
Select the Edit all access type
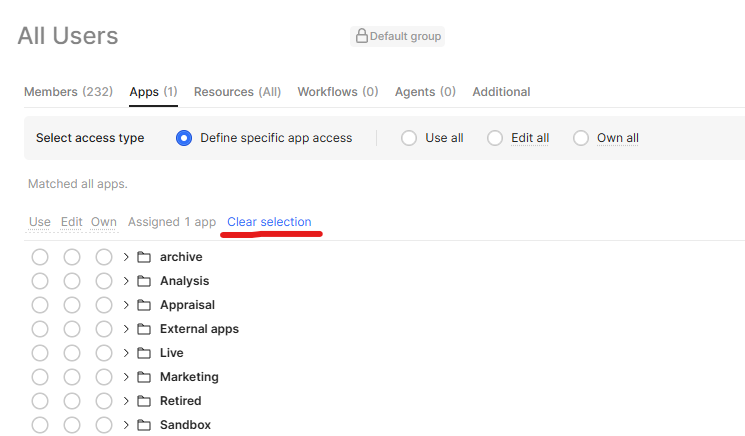click(495, 138)
